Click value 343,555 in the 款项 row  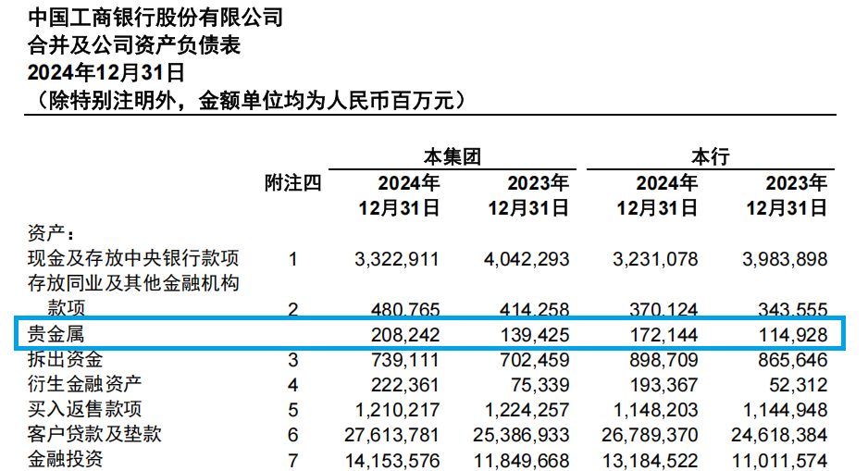tap(793, 309)
